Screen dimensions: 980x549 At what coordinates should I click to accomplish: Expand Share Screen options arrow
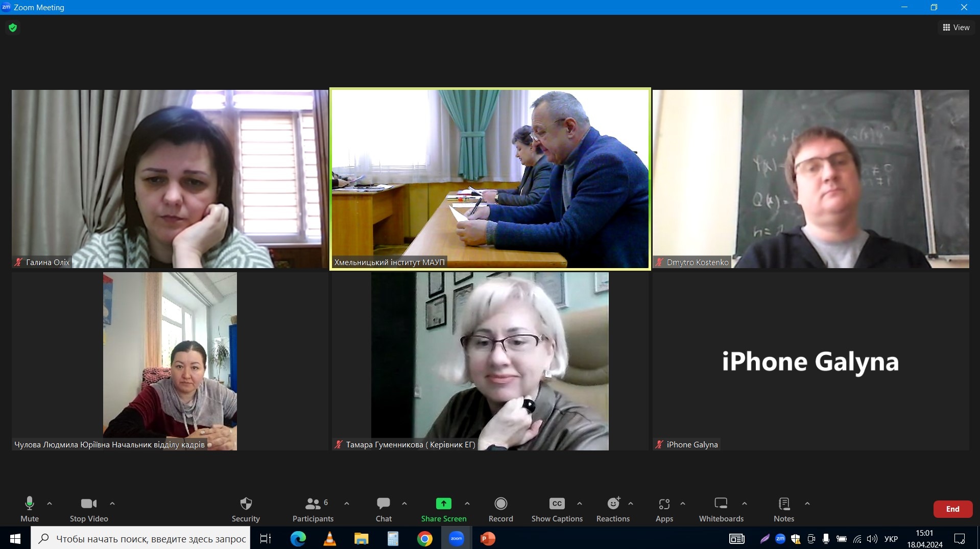point(467,504)
